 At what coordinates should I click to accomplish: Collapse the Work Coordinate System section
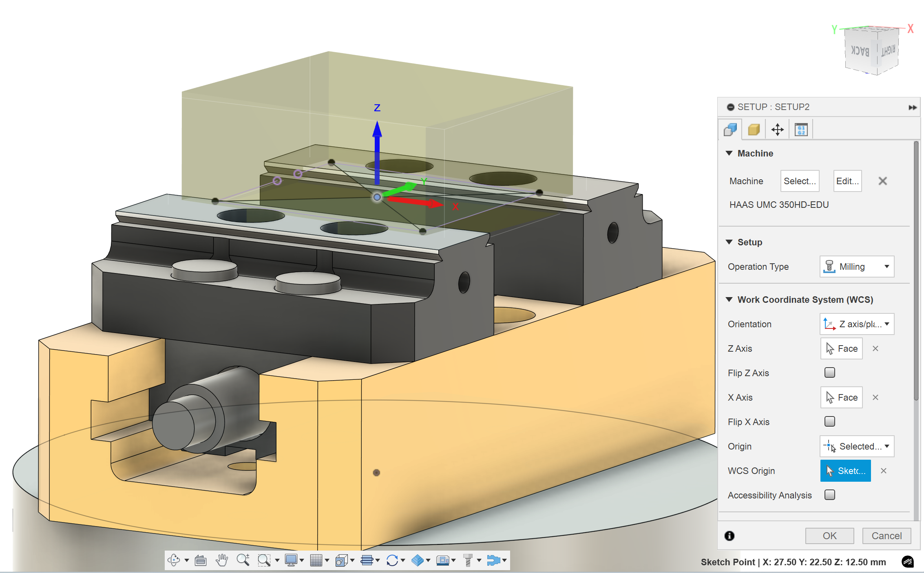click(x=729, y=300)
